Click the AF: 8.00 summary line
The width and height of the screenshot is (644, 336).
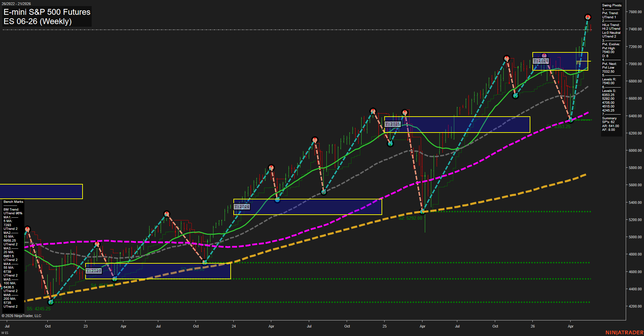[608, 130]
